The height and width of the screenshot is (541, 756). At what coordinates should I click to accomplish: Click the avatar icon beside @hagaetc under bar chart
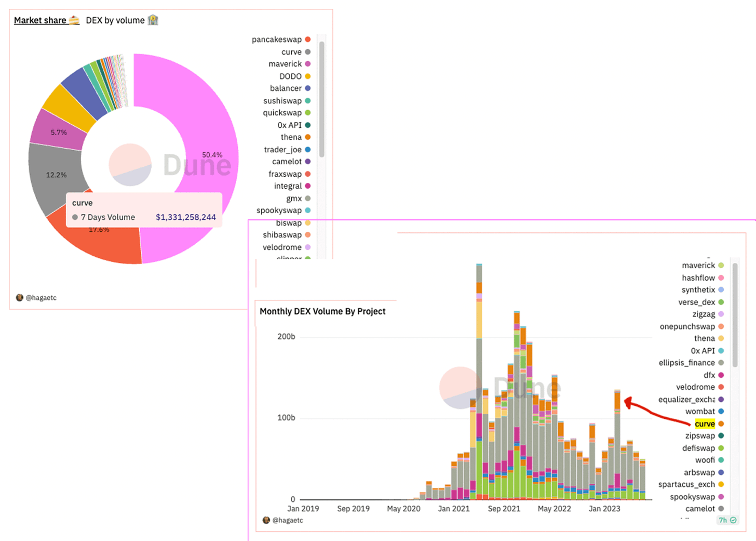click(266, 520)
